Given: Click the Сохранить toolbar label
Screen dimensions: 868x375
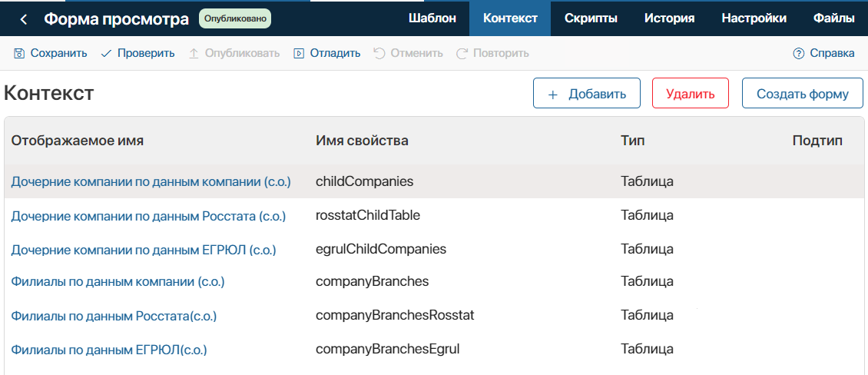Looking at the screenshot, I should (58, 54).
